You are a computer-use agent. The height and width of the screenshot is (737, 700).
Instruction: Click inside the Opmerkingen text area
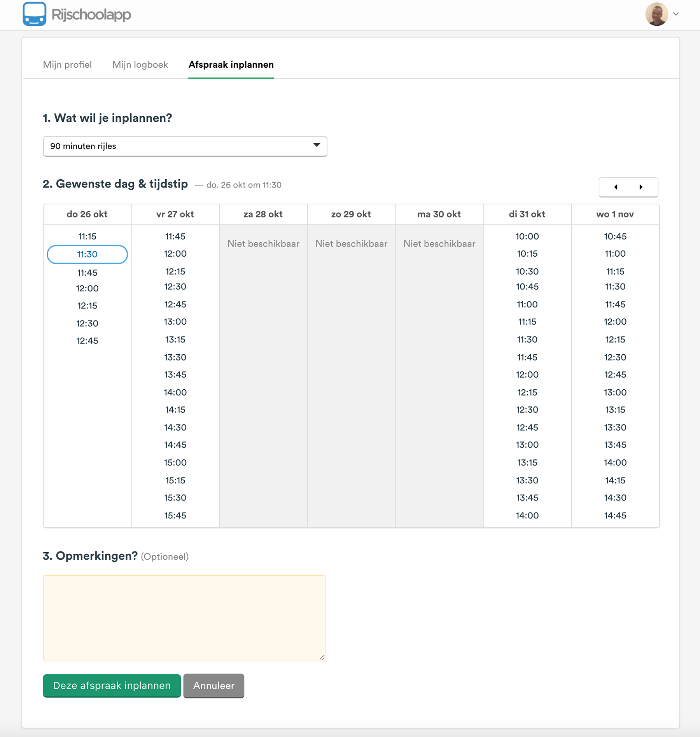point(184,618)
